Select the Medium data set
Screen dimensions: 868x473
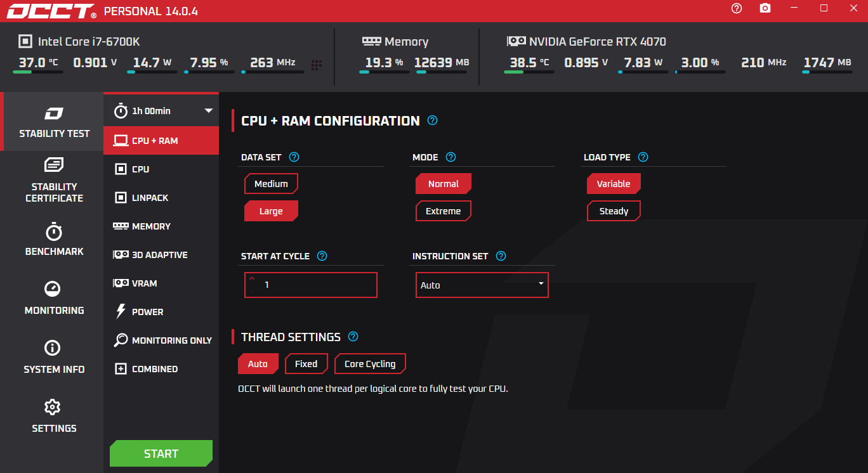[271, 184]
